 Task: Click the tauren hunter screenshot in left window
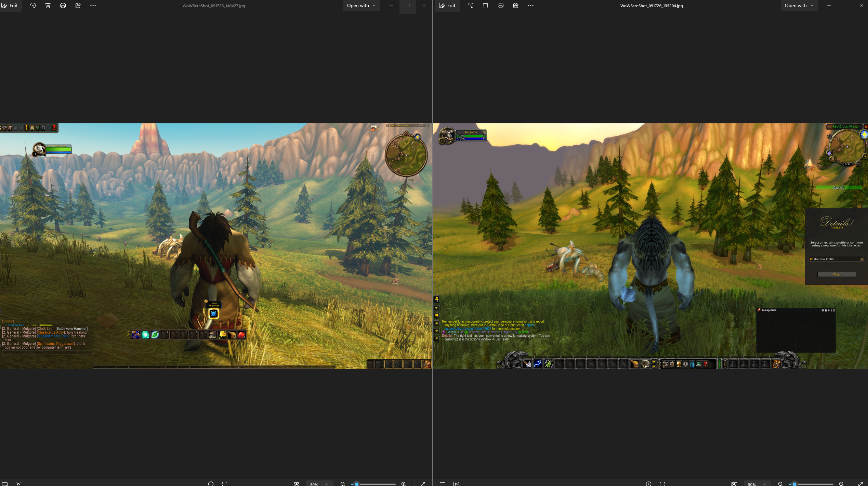216,246
